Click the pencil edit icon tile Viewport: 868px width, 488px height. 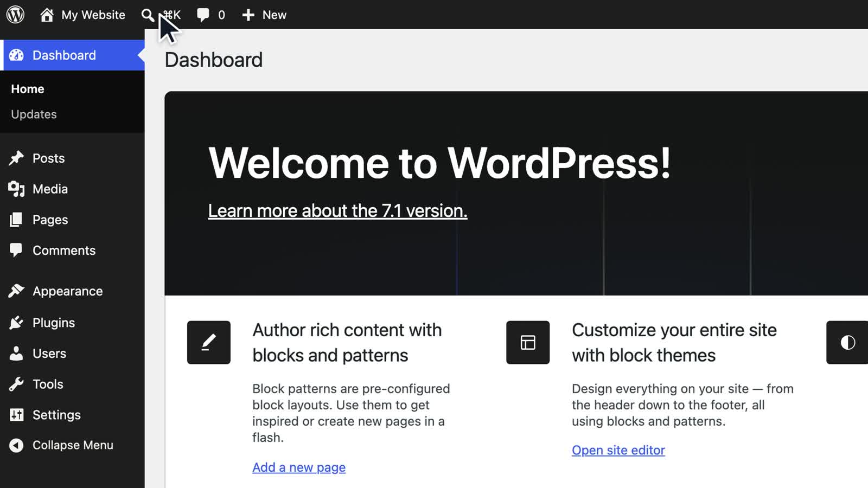point(209,342)
